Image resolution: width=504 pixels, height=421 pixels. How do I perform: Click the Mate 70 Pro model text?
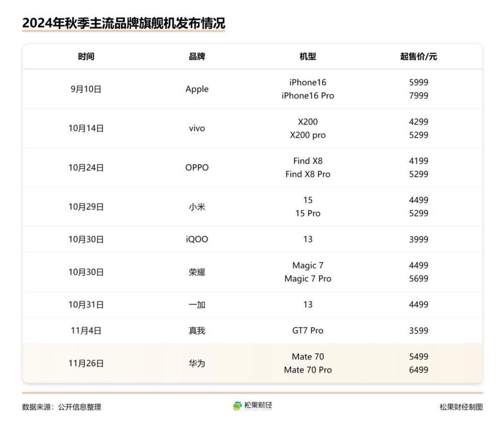(308, 370)
